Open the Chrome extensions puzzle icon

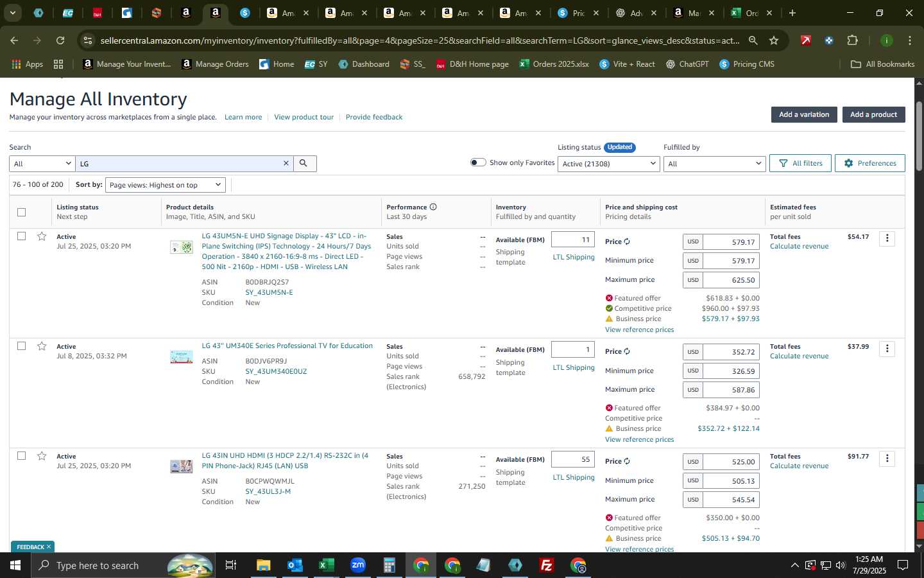pos(852,40)
